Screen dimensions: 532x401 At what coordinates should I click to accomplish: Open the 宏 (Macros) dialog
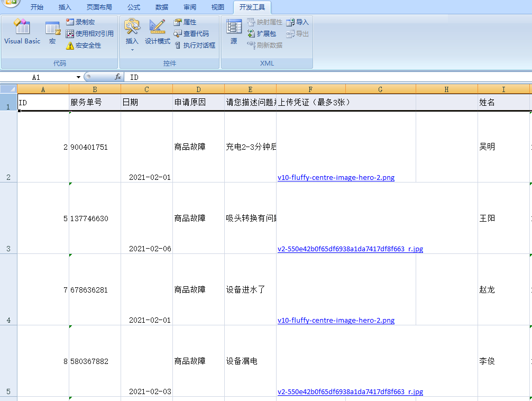(x=52, y=32)
